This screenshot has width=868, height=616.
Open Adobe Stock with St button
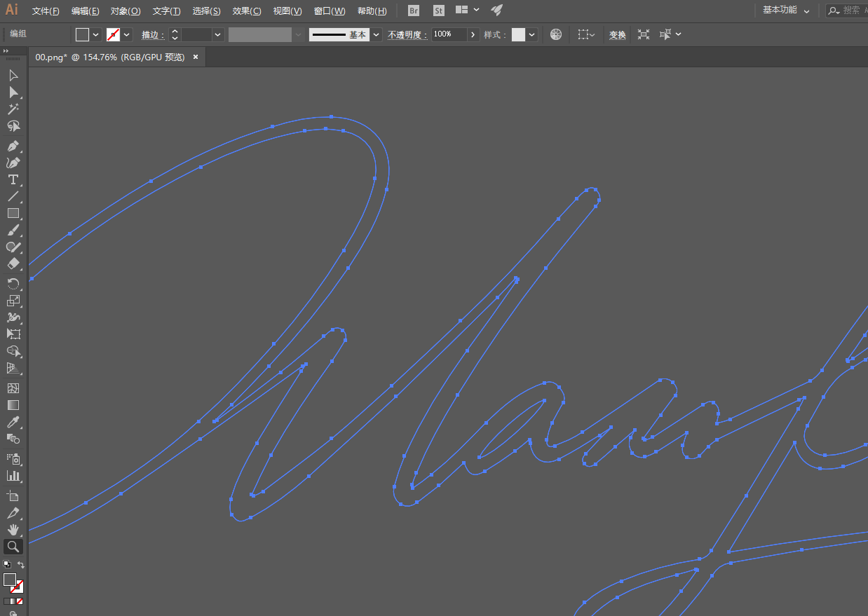tap(438, 11)
